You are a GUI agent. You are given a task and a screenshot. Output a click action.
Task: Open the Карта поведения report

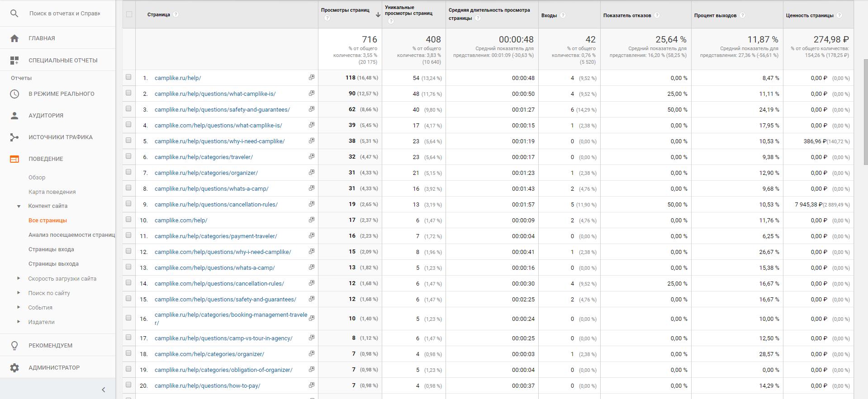pos(52,192)
